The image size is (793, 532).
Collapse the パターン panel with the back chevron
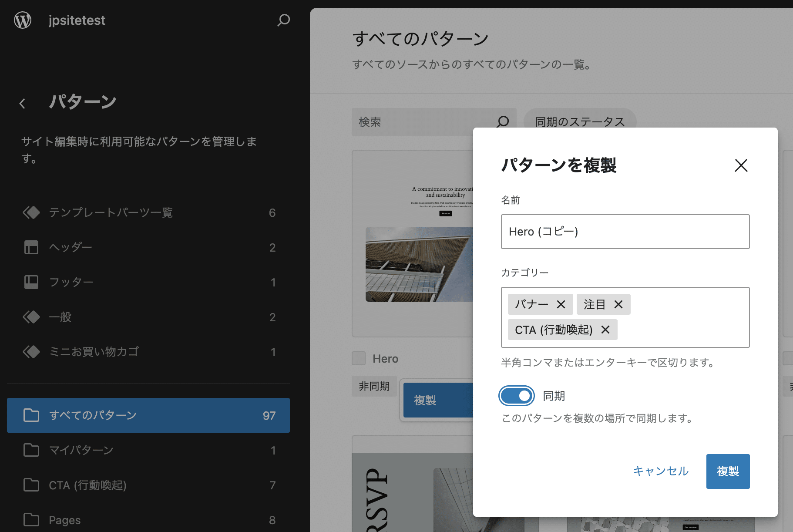(x=21, y=103)
